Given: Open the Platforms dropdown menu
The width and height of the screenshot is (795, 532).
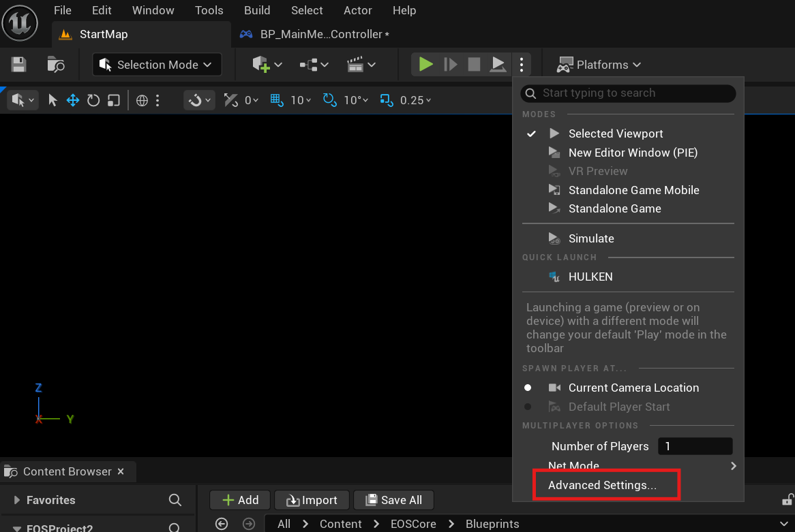Looking at the screenshot, I should [600, 65].
